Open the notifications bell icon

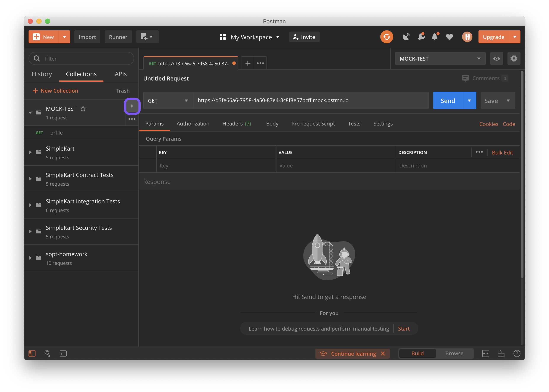pyautogui.click(x=435, y=37)
